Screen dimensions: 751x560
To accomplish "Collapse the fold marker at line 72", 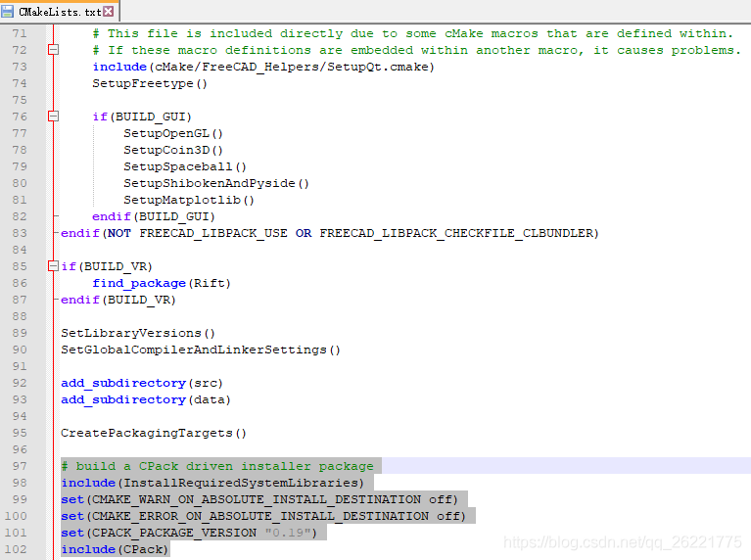I will 54,49.
